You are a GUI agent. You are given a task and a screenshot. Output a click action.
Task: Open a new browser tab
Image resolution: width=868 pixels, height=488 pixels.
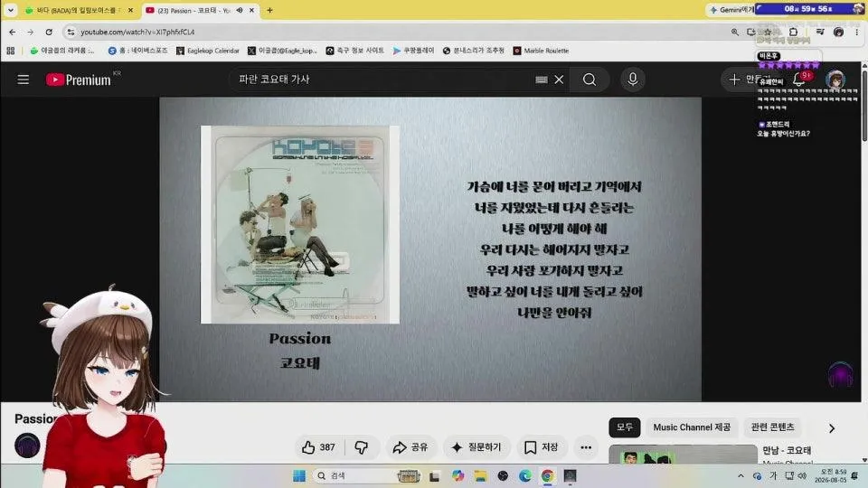click(269, 10)
